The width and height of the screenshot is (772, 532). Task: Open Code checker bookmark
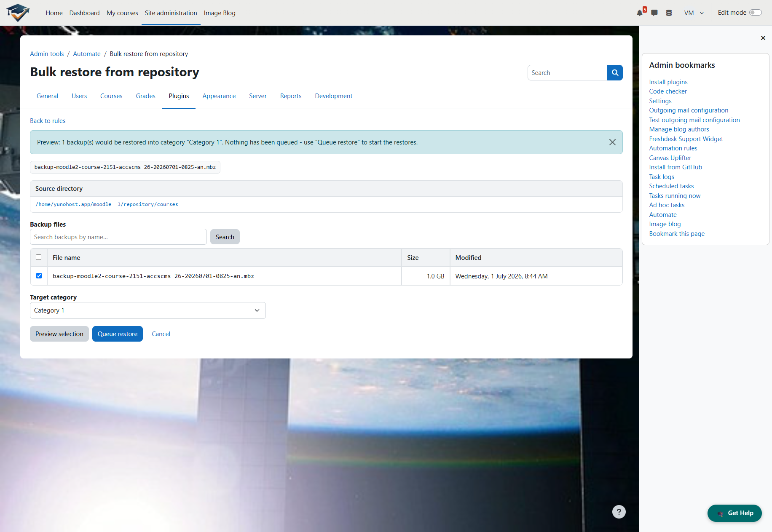668,91
